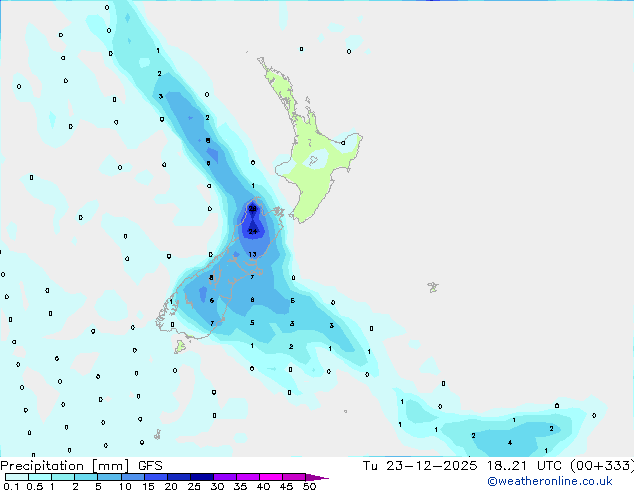Select the 30–35 mm purple legend box
The height and width of the screenshot is (490, 634).
tap(225, 477)
